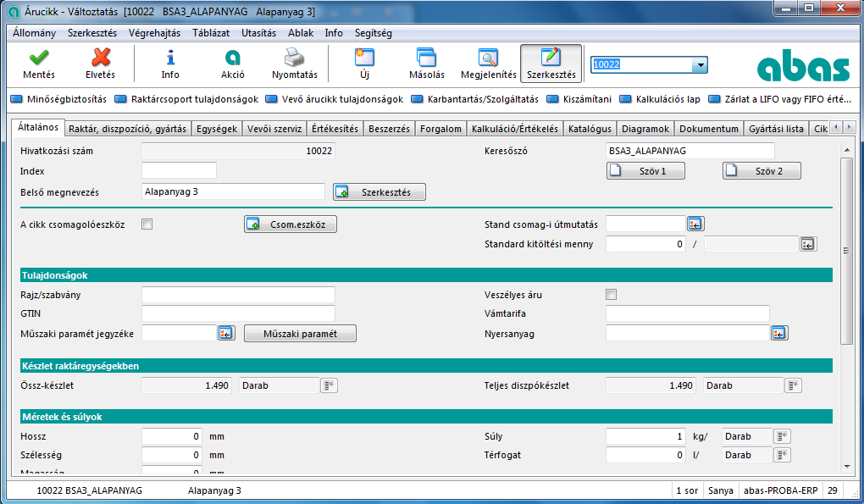The height and width of the screenshot is (504, 864).
Task: Toggle the A cikk csomagolóeszköz checkbox
Action: [x=147, y=224]
